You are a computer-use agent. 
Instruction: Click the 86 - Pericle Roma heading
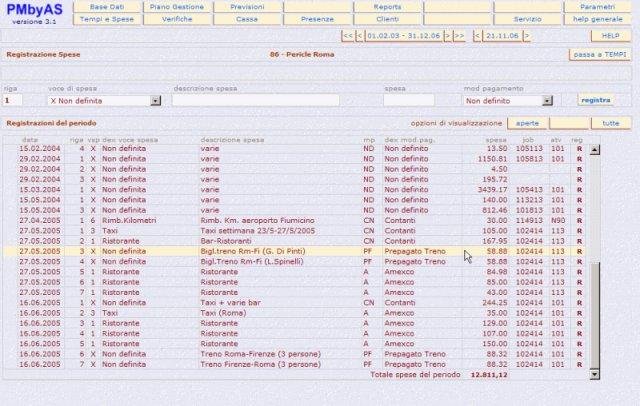pos(302,54)
